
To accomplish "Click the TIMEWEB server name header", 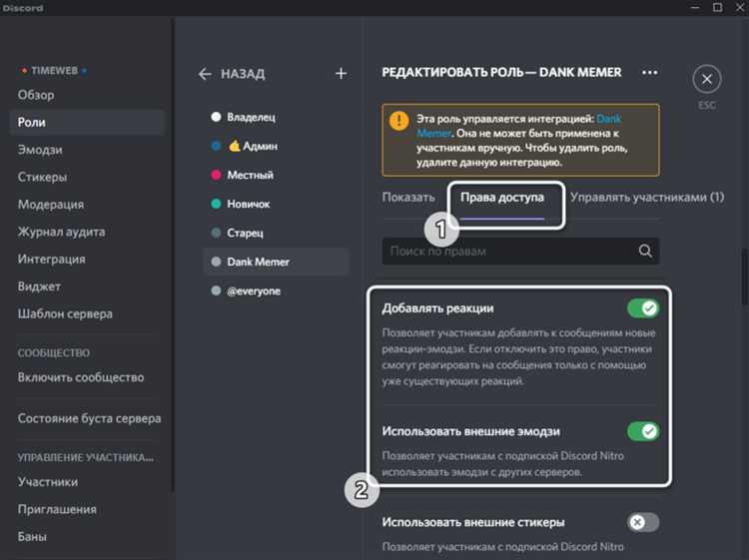I will [x=54, y=71].
